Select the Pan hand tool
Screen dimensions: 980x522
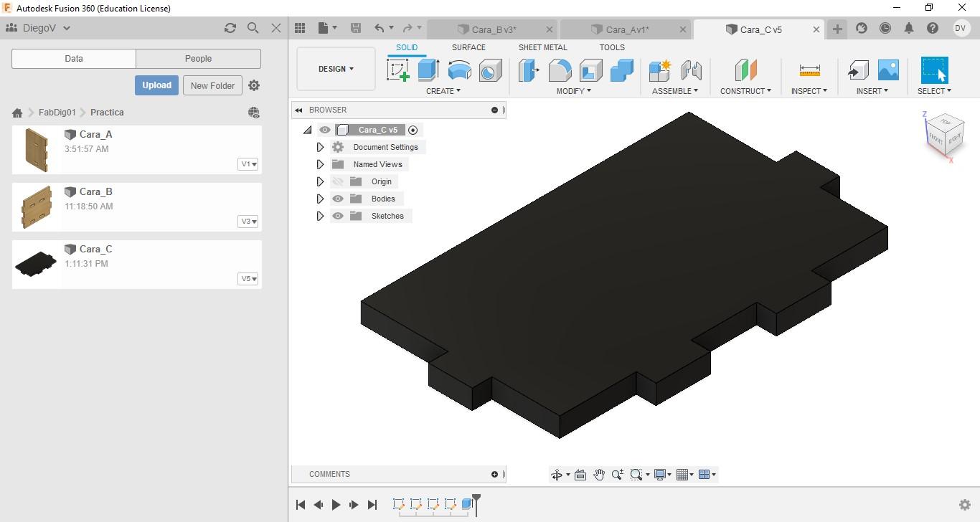pos(599,475)
